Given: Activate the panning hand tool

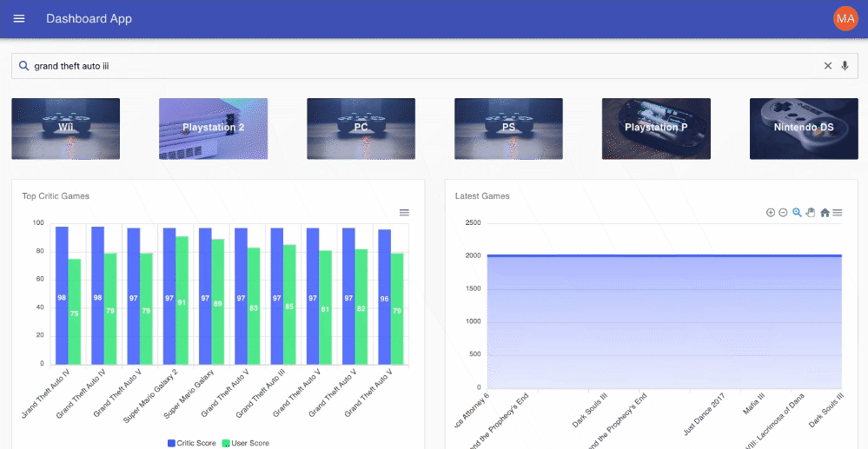Looking at the screenshot, I should 811,213.
